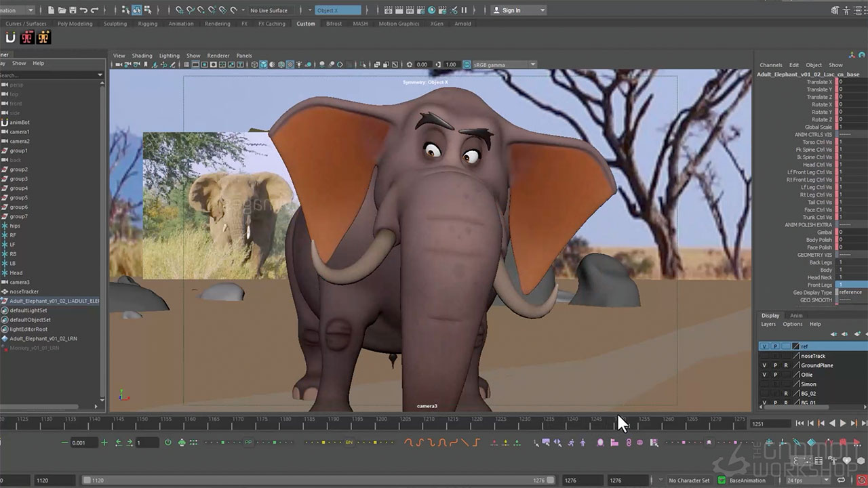
Task: Click the green power icon in animBot toolbar
Action: click(x=167, y=443)
